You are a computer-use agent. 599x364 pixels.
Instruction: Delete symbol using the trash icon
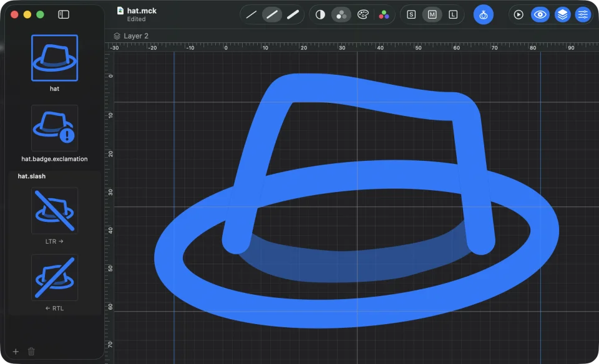31,352
